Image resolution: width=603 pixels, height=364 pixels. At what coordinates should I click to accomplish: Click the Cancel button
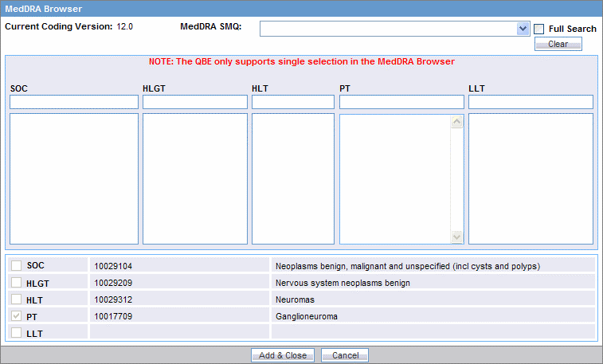pyautogui.click(x=345, y=355)
